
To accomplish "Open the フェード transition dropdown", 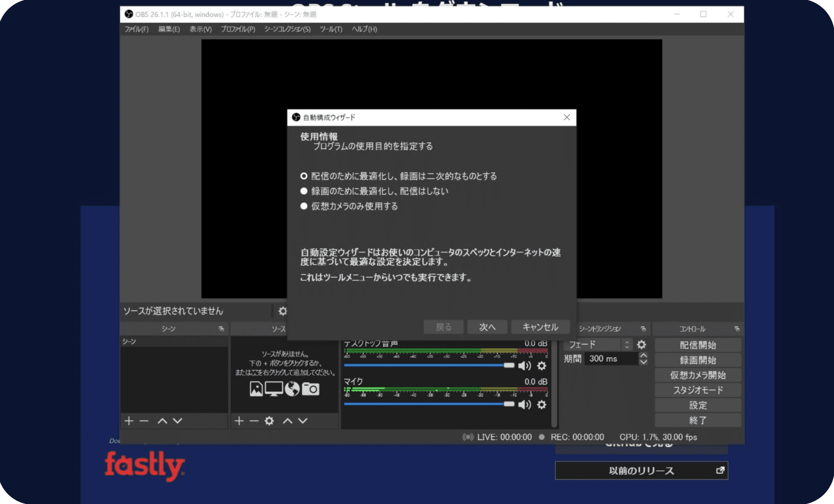I will tap(598, 345).
